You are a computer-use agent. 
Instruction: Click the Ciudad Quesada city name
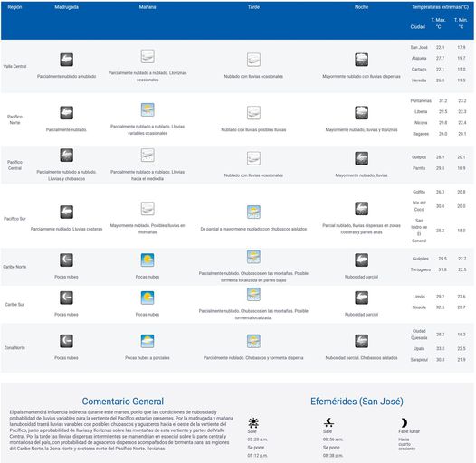pyautogui.click(x=419, y=335)
